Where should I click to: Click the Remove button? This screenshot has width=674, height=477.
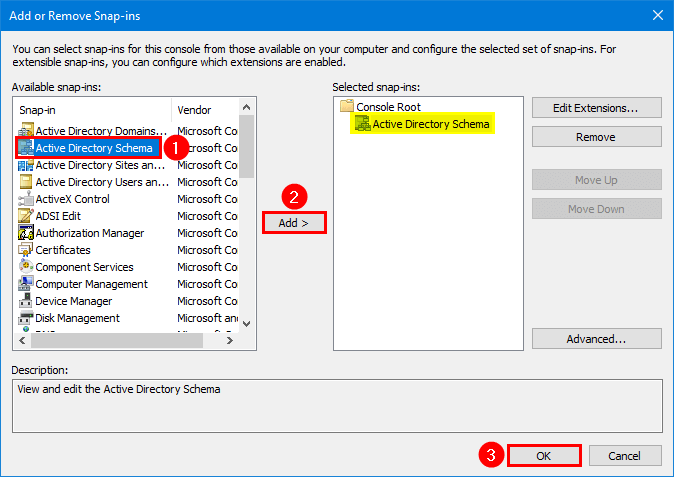596,137
